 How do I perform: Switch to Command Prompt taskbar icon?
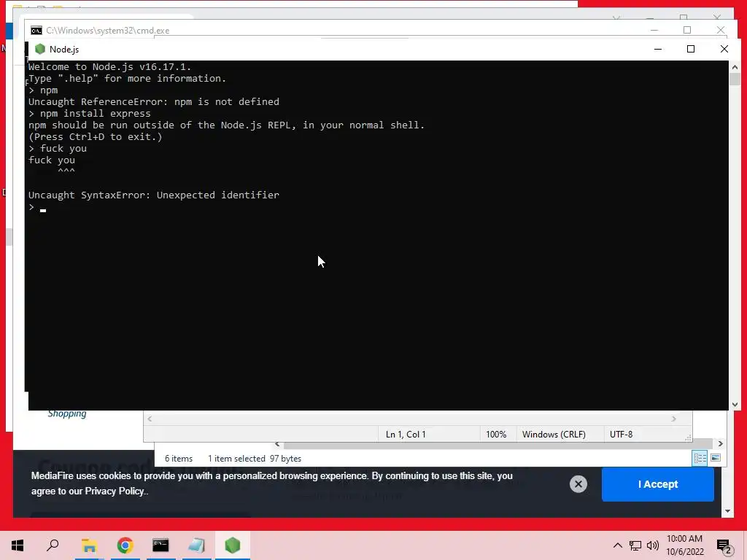pyautogui.click(x=160, y=545)
